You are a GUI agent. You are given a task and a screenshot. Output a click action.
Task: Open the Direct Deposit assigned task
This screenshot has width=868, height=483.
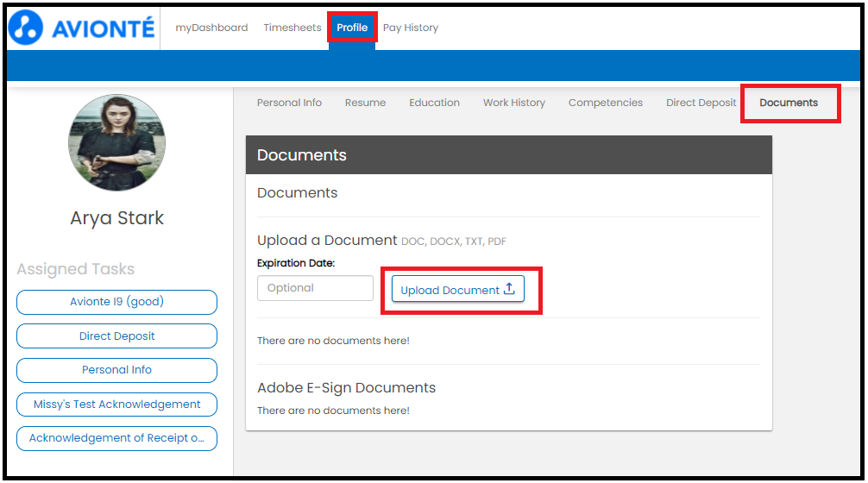coord(116,336)
